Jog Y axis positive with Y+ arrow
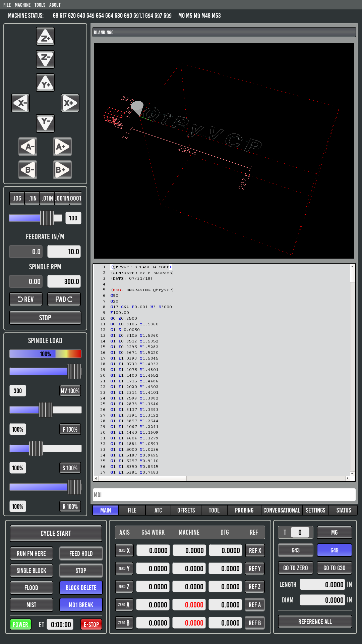 (45, 83)
